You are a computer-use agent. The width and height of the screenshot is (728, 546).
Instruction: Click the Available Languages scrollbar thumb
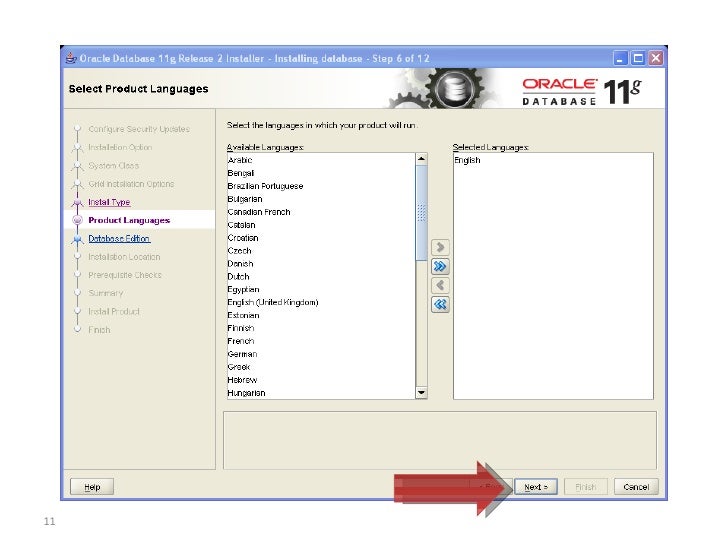[421, 213]
